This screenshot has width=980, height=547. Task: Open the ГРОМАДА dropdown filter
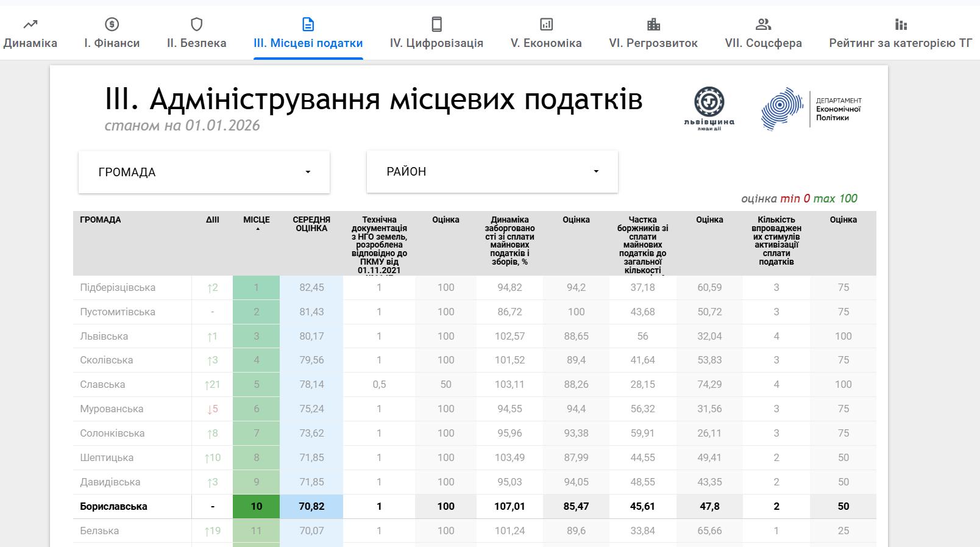204,172
